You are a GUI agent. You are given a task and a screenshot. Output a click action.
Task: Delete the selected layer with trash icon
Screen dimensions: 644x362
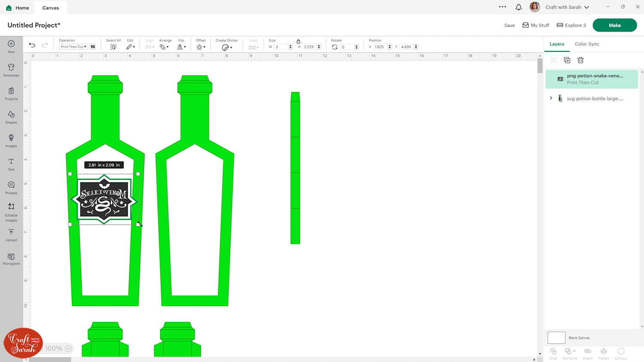tap(580, 60)
